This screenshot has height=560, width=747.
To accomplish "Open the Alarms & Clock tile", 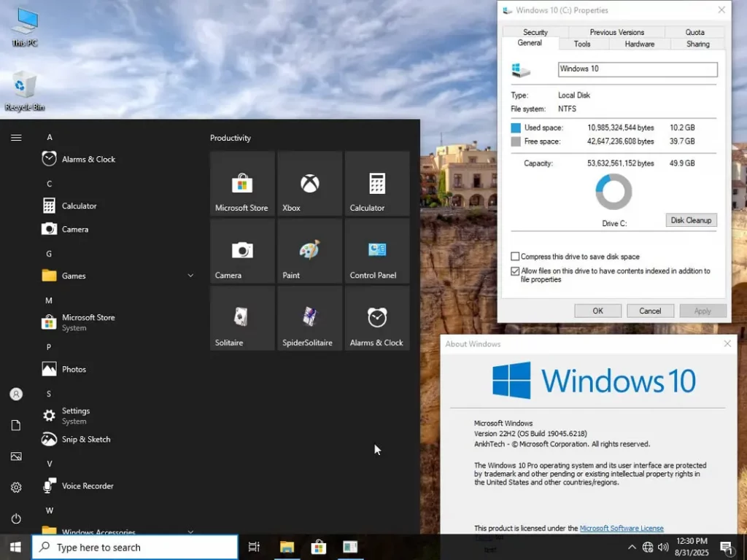I will (377, 318).
